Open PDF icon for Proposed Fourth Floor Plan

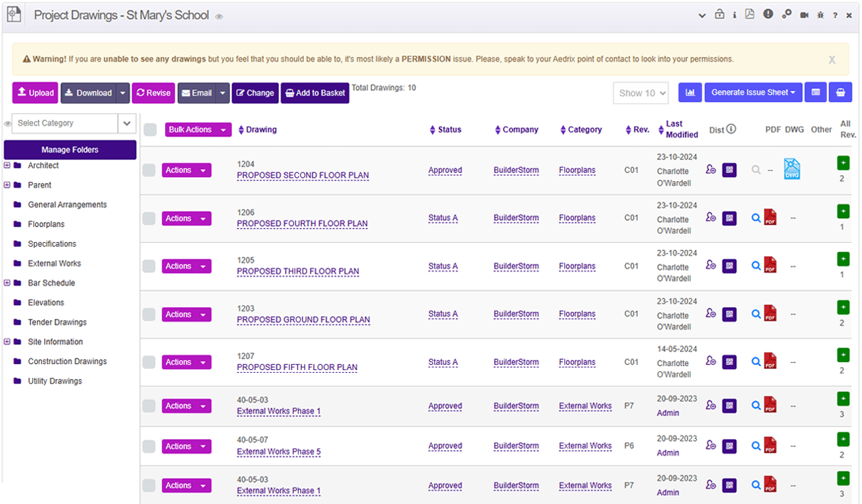point(770,218)
